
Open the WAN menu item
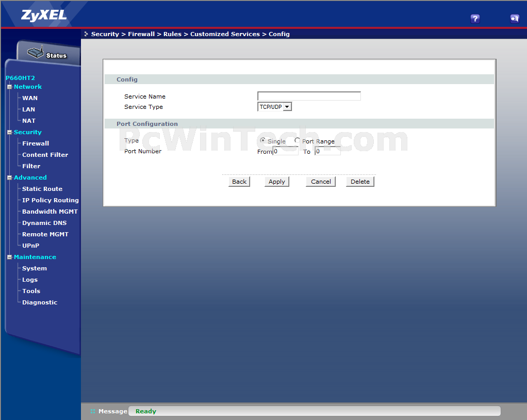pyautogui.click(x=30, y=98)
